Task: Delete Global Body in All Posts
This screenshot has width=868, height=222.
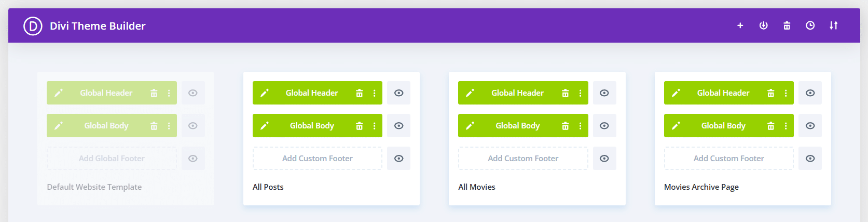Action: point(360,126)
